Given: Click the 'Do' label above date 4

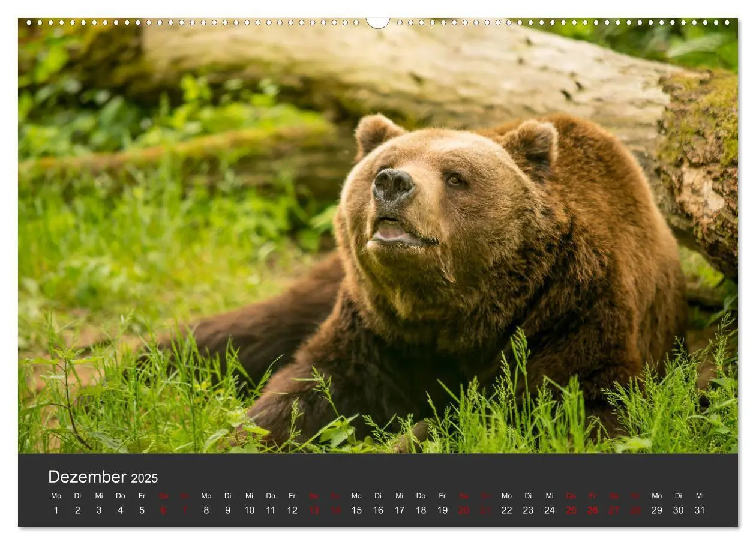Looking at the screenshot, I should click(x=121, y=496).
